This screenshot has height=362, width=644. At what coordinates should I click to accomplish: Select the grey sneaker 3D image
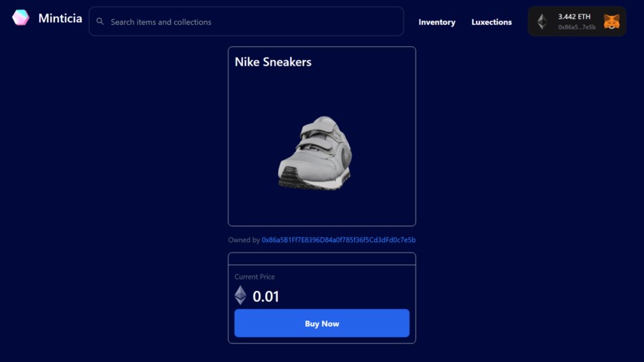coord(315,153)
